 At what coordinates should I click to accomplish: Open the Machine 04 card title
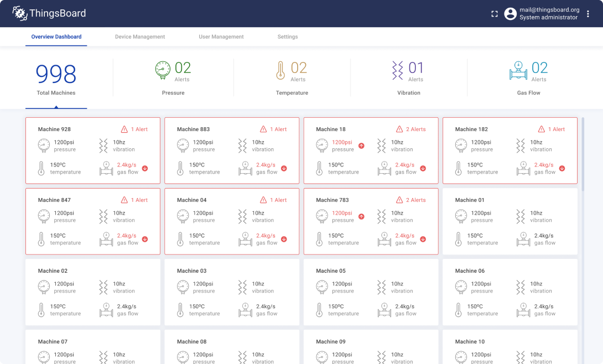pyautogui.click(x=191, y=200)
